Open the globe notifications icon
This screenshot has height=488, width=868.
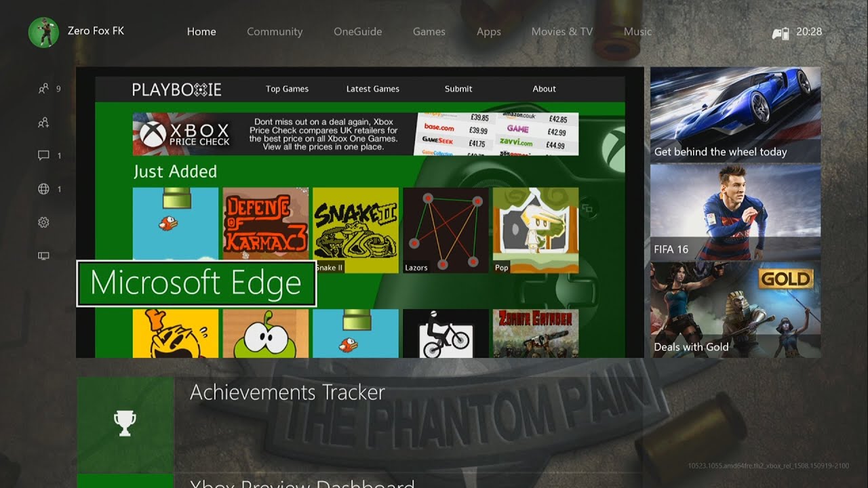(43, 189)
